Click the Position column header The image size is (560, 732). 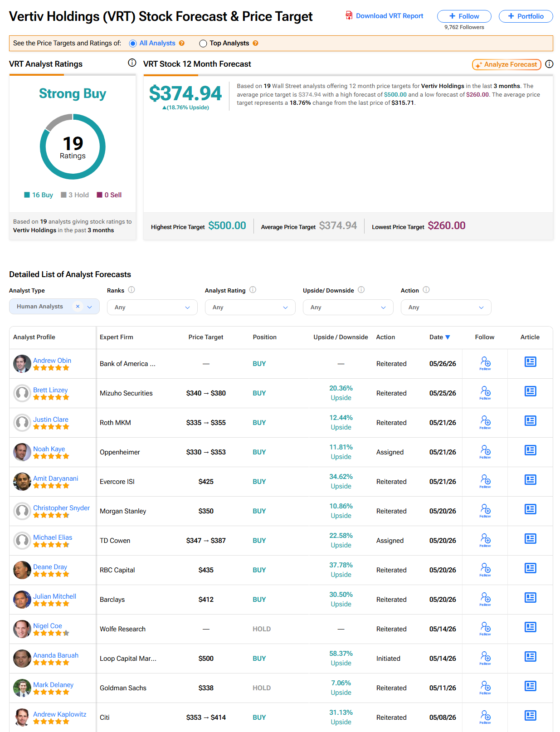[265, 337]
